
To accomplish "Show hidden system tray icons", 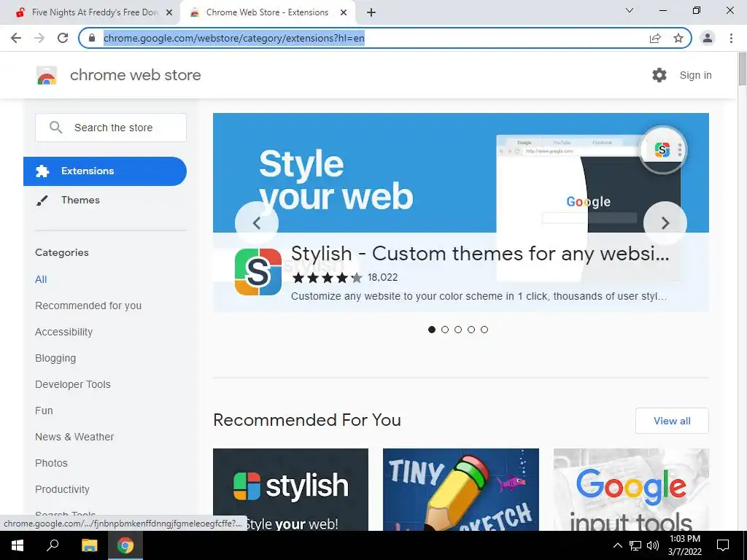I will click(617, 545).
